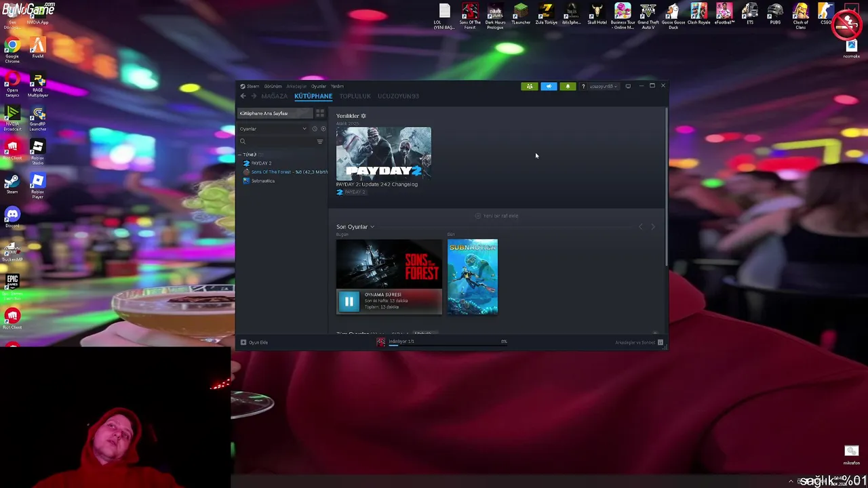Open the Steam menu in the menu bar
The image size is (868, 488).
pyautogui.click(x=250, y=86)
